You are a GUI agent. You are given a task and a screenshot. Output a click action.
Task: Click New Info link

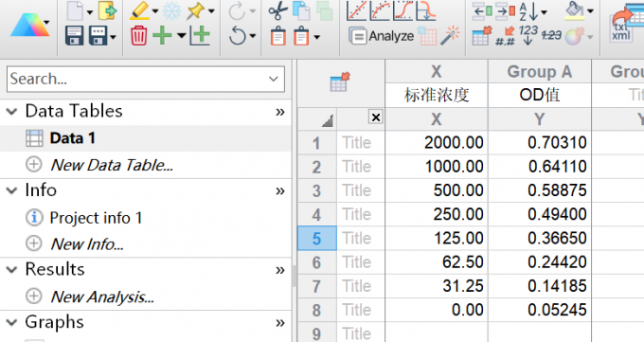[87, 244]
